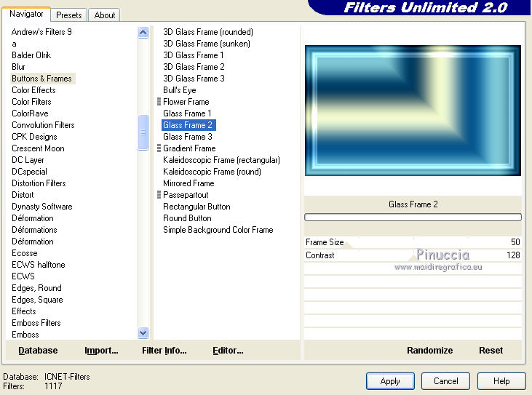This screenshot has height=395, width=532.
Task: Select Emboss Filters category
Action: [x=36, y=323]
